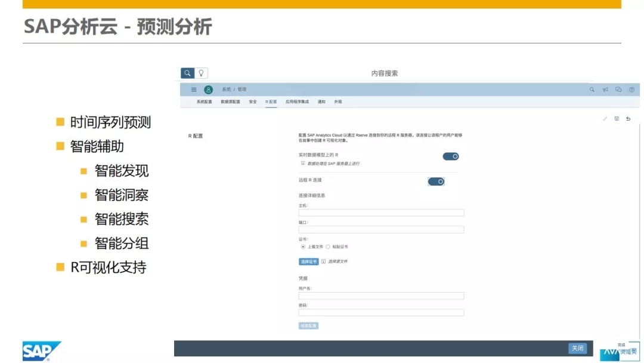The image size is (644, 363).
Task: Click the 检查配置 button
Action: click(x=308, y=326)
